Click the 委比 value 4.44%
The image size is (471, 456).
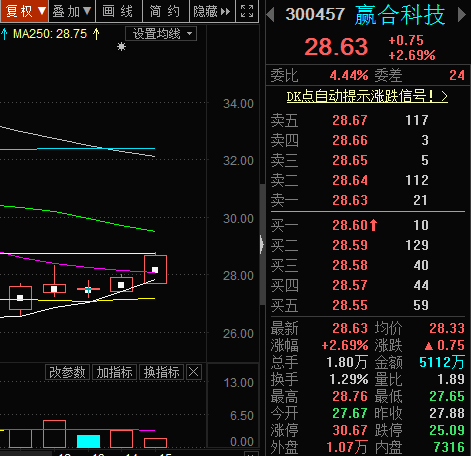tap(349, 75)
